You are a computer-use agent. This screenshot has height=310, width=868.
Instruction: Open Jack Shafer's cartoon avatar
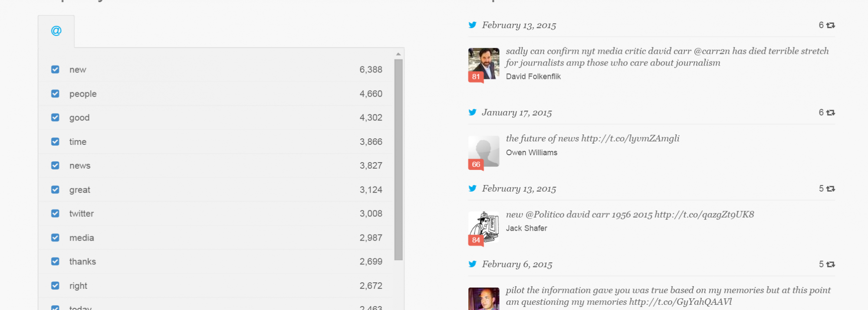click(485, 225)
